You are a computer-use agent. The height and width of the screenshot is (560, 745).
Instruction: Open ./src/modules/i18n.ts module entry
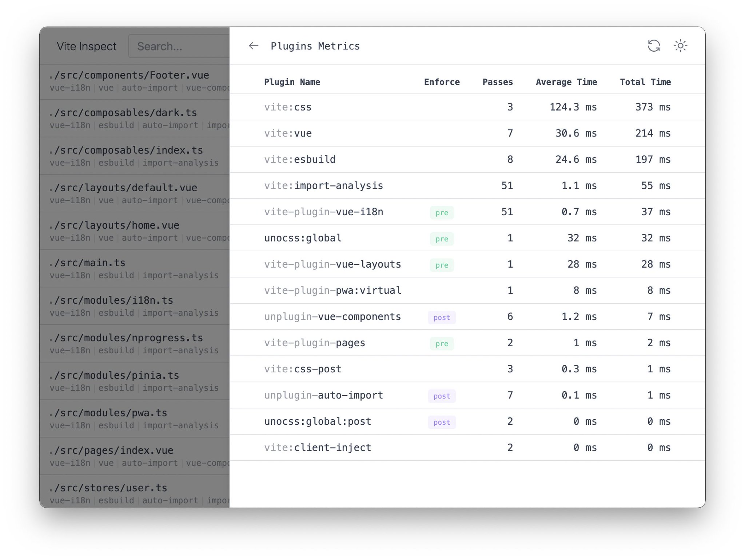point(135,306)
